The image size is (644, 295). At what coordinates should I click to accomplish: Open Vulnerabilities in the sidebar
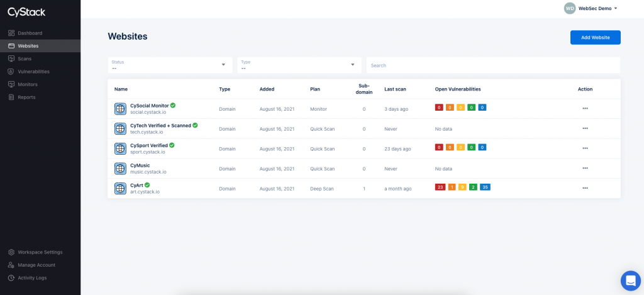tap(34, 72)
